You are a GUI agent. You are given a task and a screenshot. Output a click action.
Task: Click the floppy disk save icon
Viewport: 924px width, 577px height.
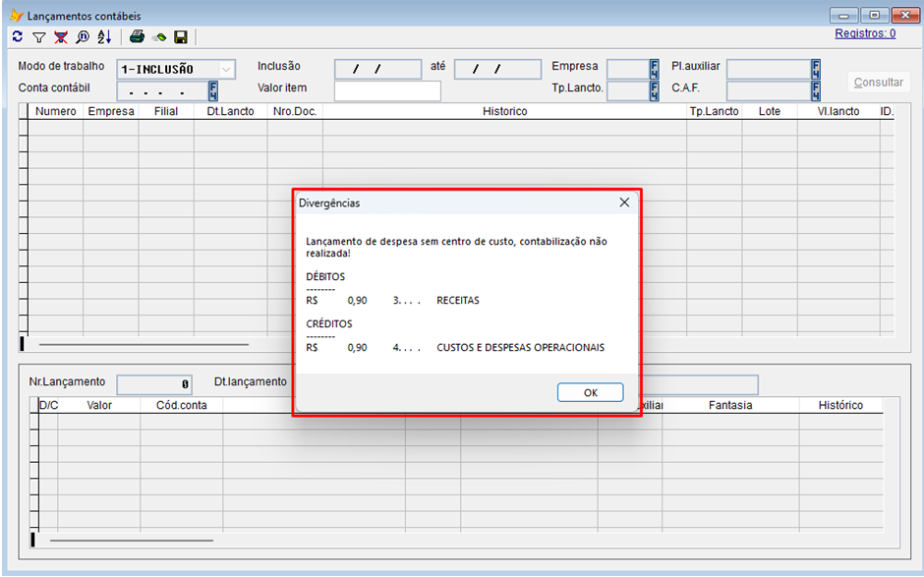tap(181, 36)
